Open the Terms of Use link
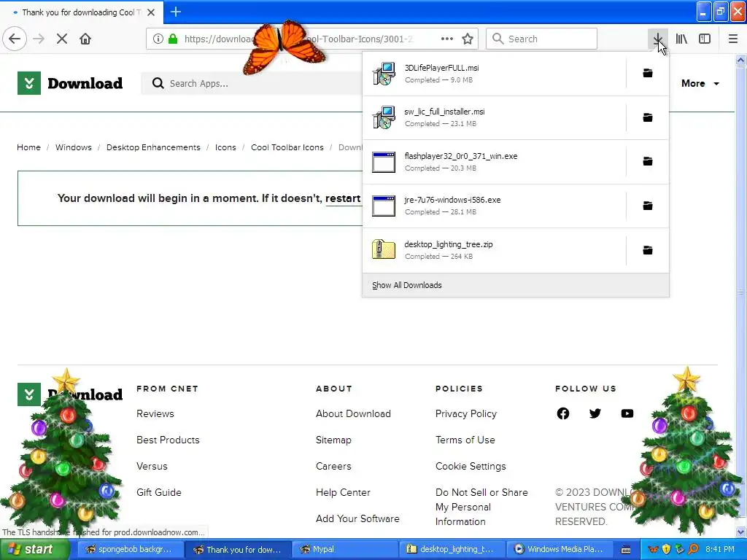Viewport: 747px width, 560px height. pyautogui.click(x=465, y=440)
